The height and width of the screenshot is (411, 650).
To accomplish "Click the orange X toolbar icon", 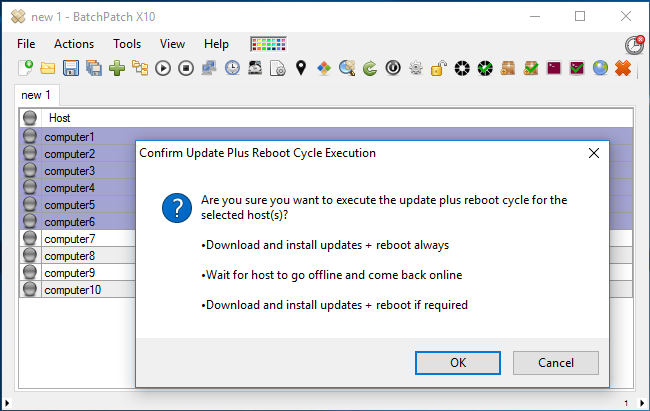I will tap(623, 68).
